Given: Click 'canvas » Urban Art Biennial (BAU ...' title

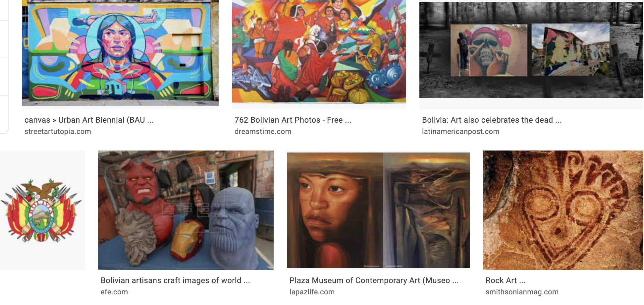Looking at the screenshot, I should (89, 120).
